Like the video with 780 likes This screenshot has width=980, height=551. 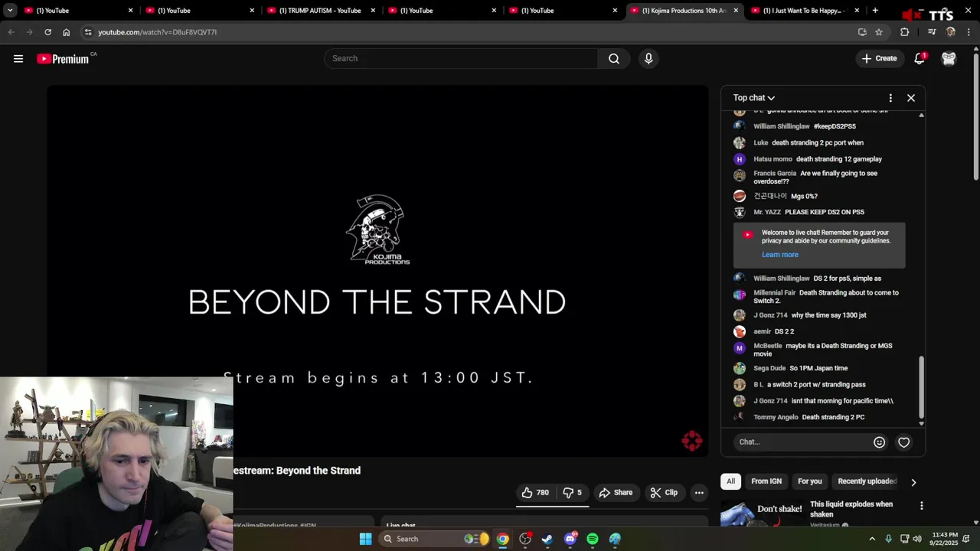[x=535, y=493]
